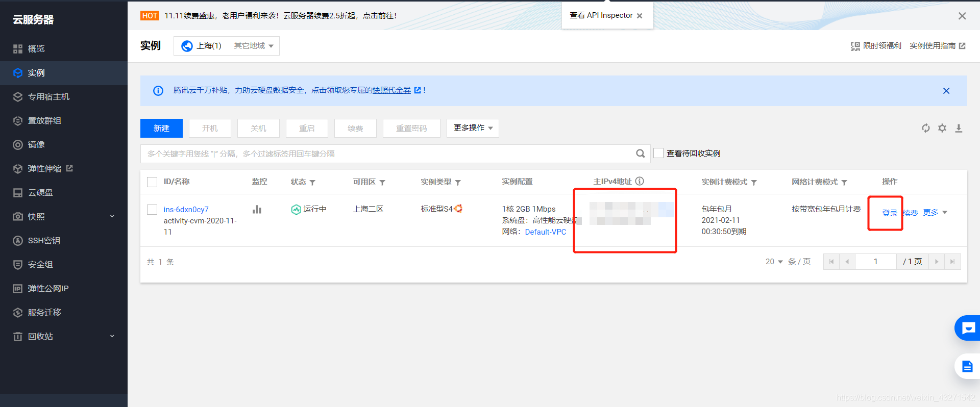Open the 概览 overview icon in sidebar

pyautogui.click(x=18, y=49)
